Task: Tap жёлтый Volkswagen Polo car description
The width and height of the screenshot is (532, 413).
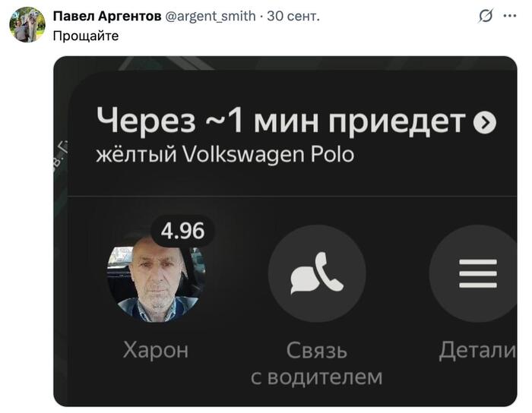Action: point(225,154)
